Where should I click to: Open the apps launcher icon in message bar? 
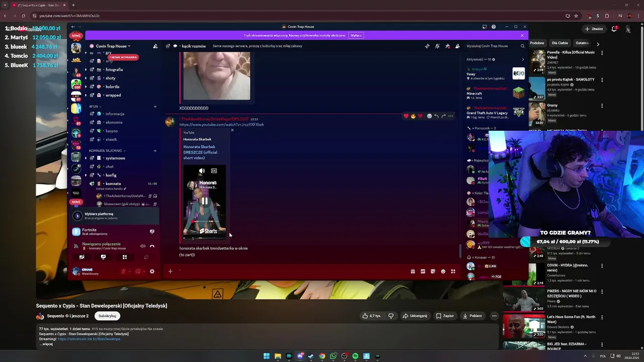pyautogui.click(x=453, y=271)
